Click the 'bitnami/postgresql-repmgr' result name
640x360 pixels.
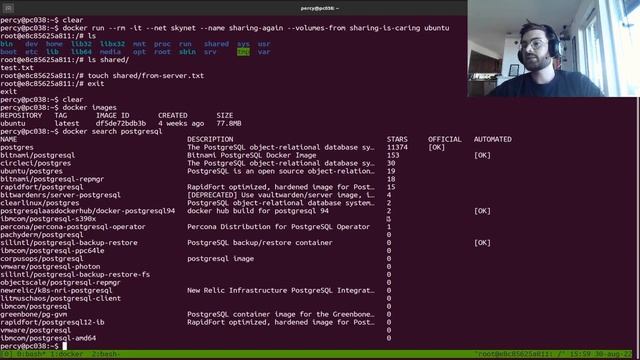coord(52,179)
